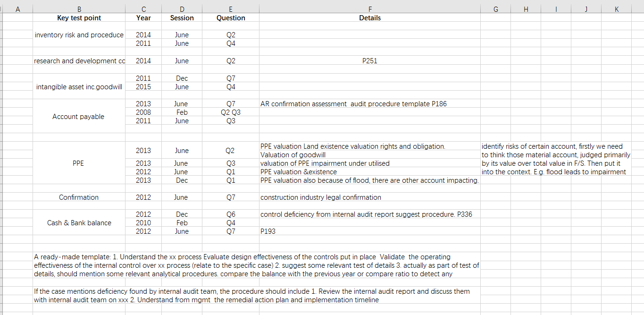The image size is (644, 315).
Task: Select column A header
Action: click(18, 9)
